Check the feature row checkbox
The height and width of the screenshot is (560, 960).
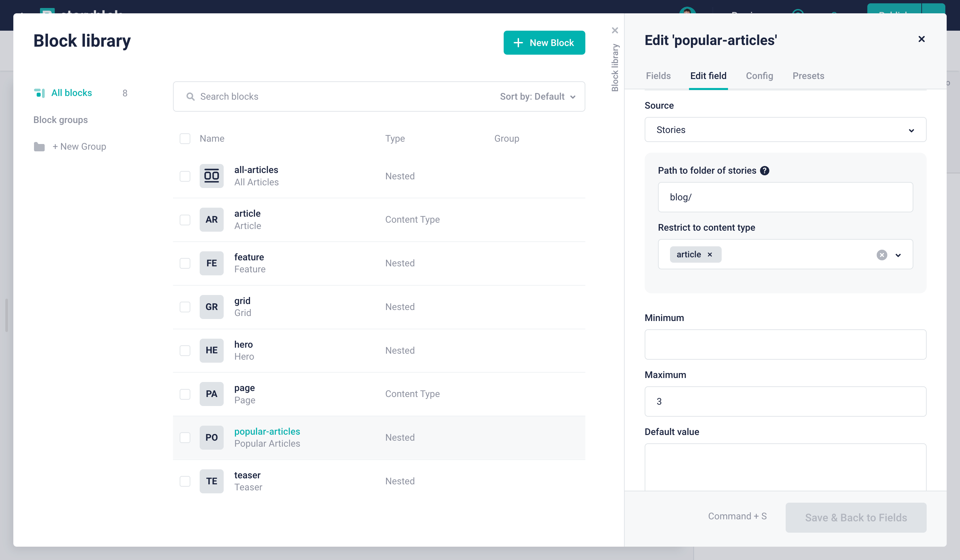pyautogui.click(x=185, y=264)
